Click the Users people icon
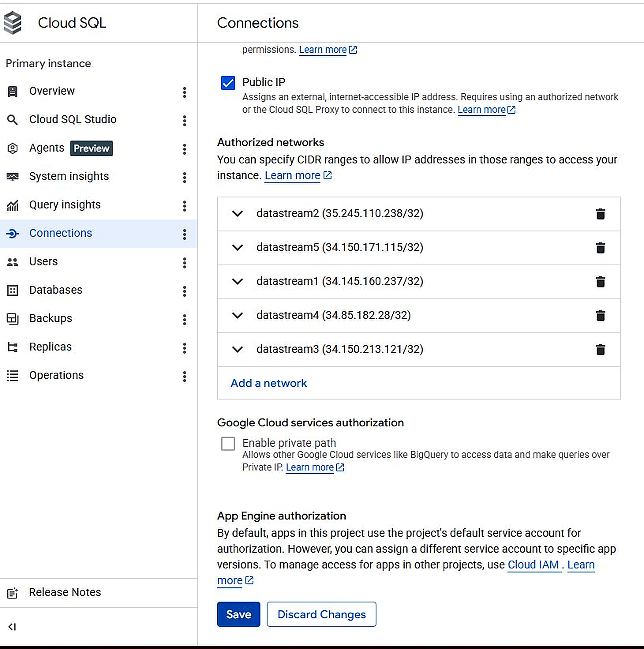Image resolution: width=644 pixels, height=649 pixels. tap(13, 262)
